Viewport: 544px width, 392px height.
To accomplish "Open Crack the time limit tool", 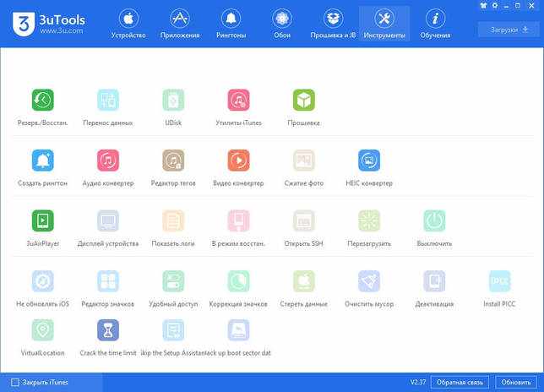I will click(x=108, y=330).
